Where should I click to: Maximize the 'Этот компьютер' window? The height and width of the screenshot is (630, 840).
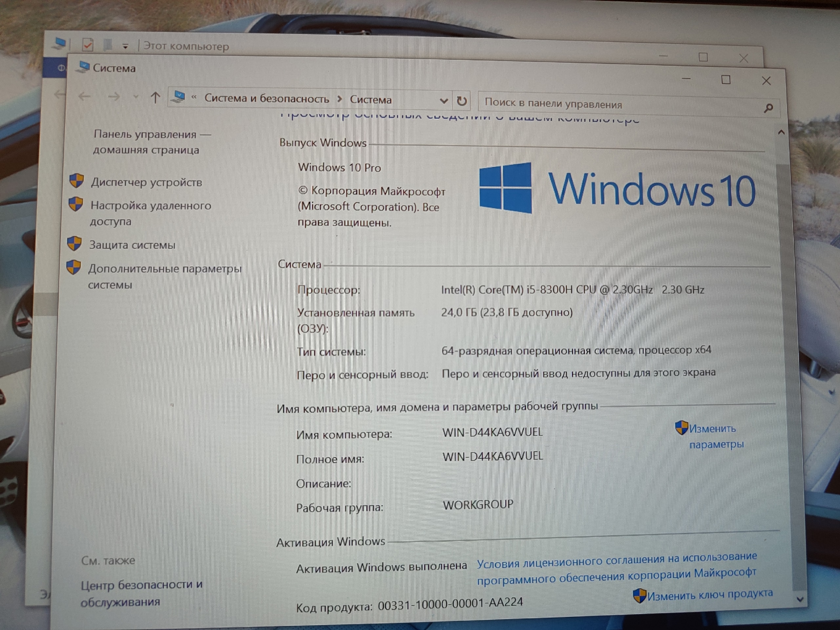pyautogui.click(x=703, y=57)
